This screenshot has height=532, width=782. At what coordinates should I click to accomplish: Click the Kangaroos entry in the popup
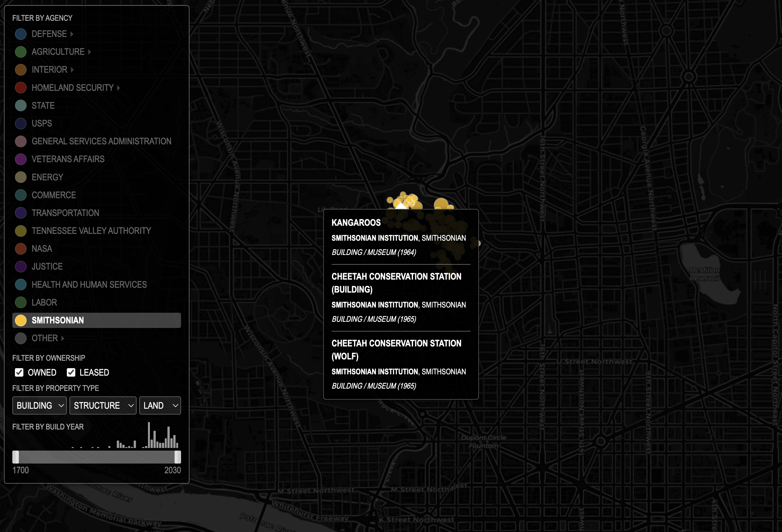click(356, 223)
